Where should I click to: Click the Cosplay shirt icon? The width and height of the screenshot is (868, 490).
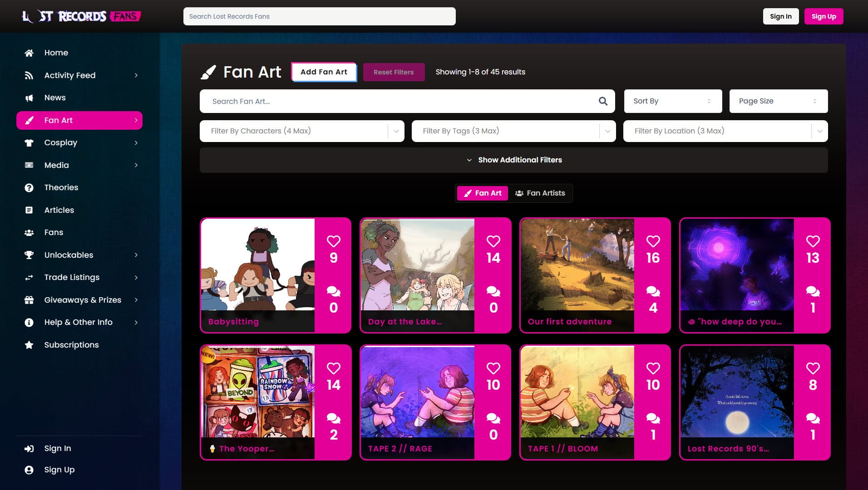(29, 143)
